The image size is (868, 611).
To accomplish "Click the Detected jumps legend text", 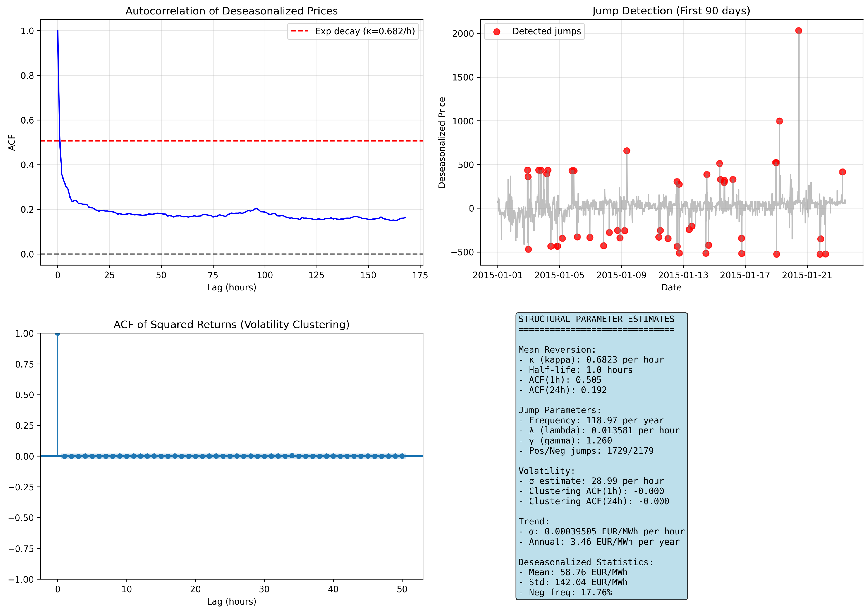I will coord(546,31).
